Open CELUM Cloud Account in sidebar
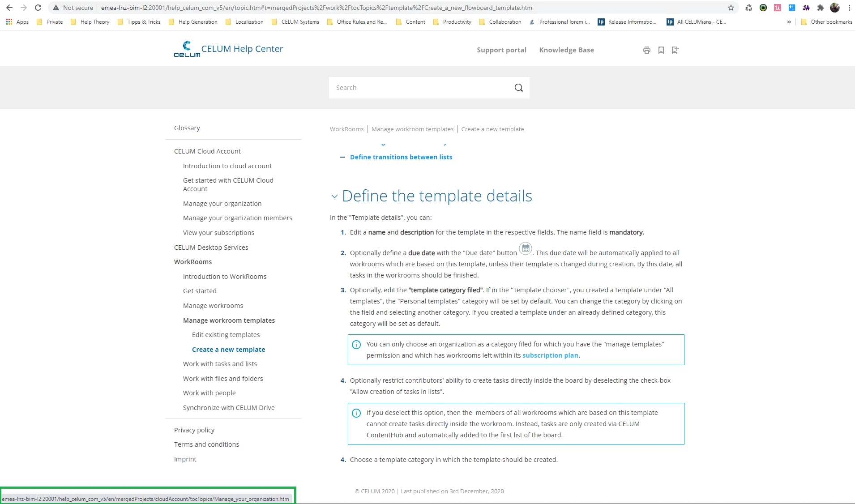This screenshot has width=855, height=504. point(207,151)
